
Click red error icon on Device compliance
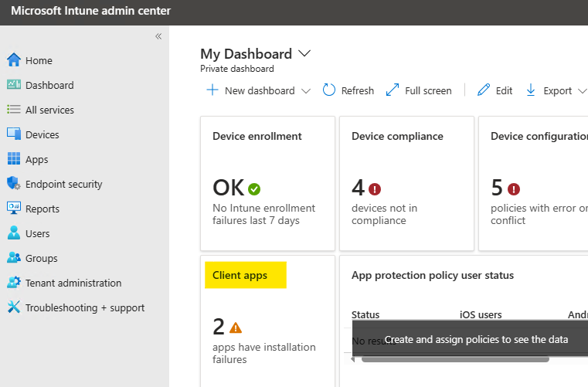point(375,189)
